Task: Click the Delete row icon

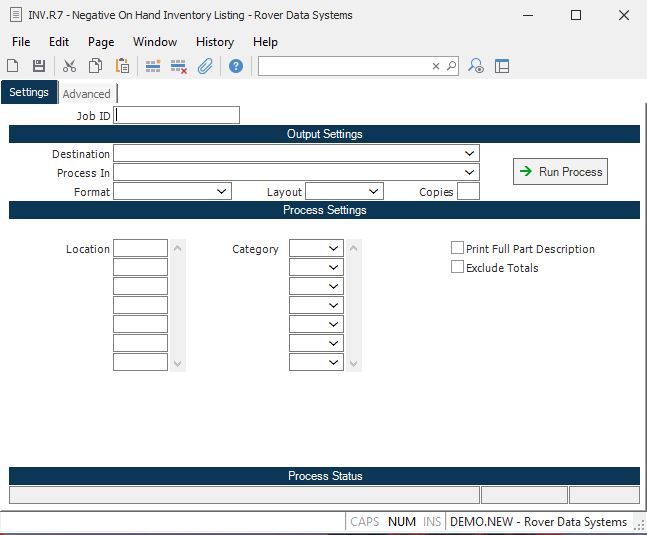Action: 179,66
